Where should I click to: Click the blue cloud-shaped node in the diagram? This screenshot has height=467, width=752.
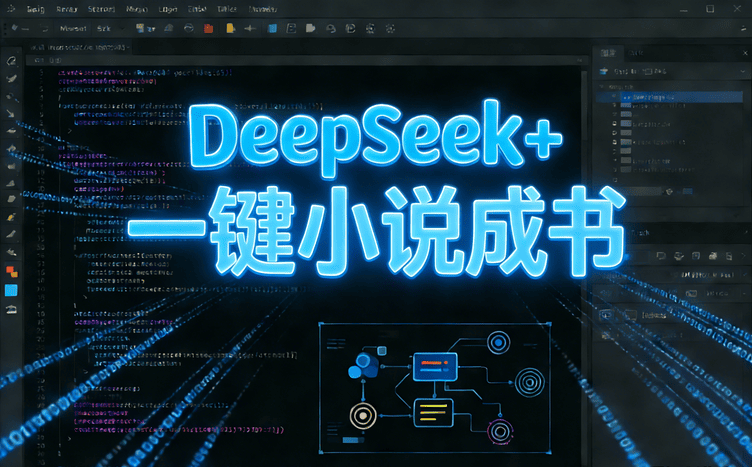tap(363, 365)
